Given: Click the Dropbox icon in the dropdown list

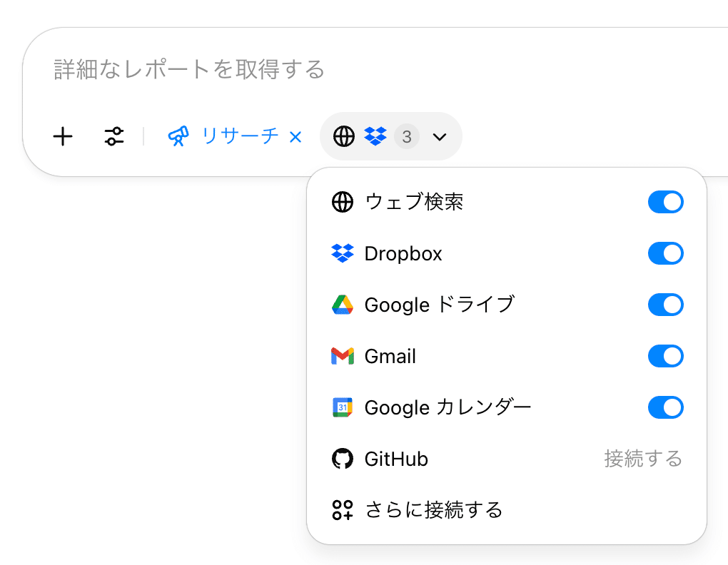Looking at the screenshot, I should 343,253.
